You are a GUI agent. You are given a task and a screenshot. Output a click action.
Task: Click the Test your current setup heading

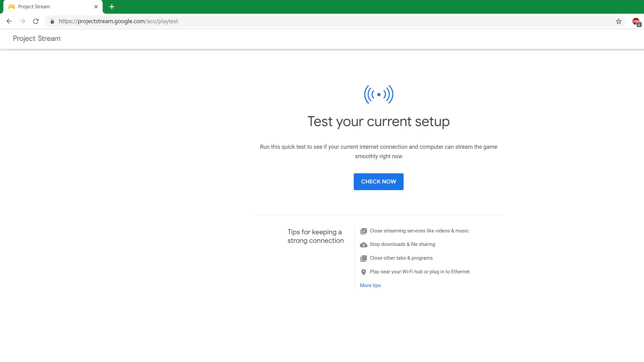(x=378, y=122)
